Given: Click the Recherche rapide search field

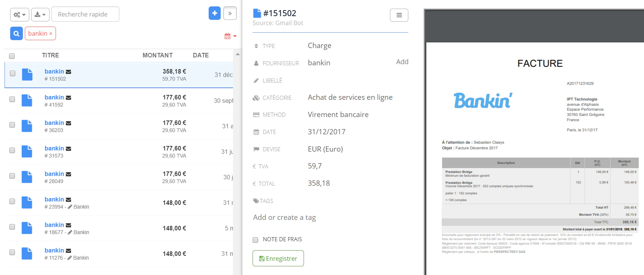Looking at the screenshot, I should (x=85, y=14).
